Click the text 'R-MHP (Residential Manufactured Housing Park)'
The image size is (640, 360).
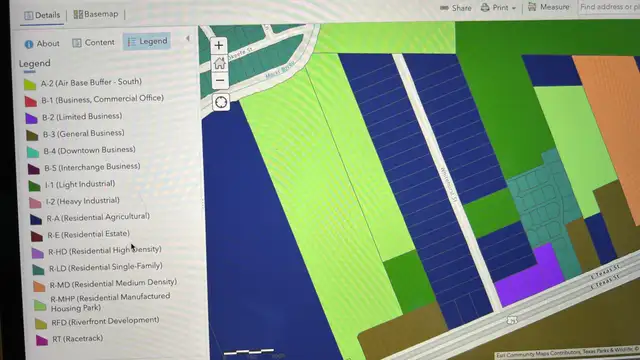tap(110, 302)
